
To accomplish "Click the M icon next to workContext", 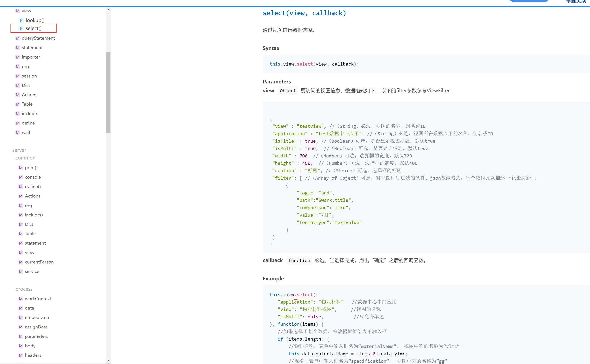I will point(21,299).
